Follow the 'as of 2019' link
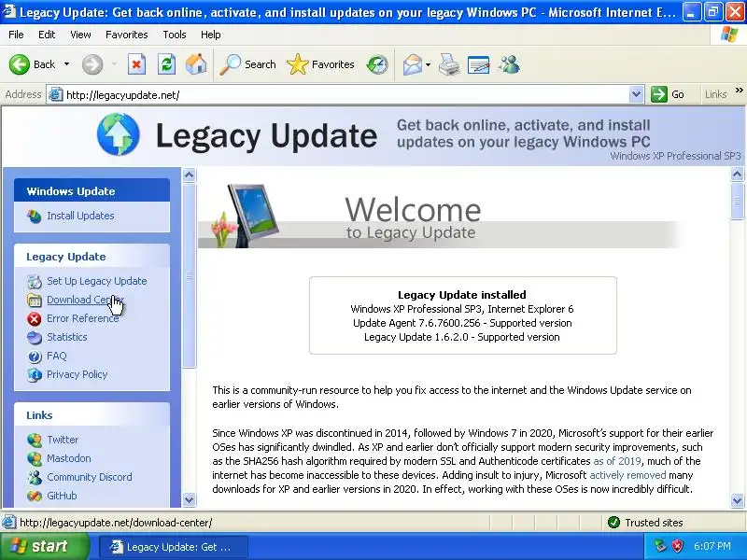The image size is (747, 560). [617, 461]
